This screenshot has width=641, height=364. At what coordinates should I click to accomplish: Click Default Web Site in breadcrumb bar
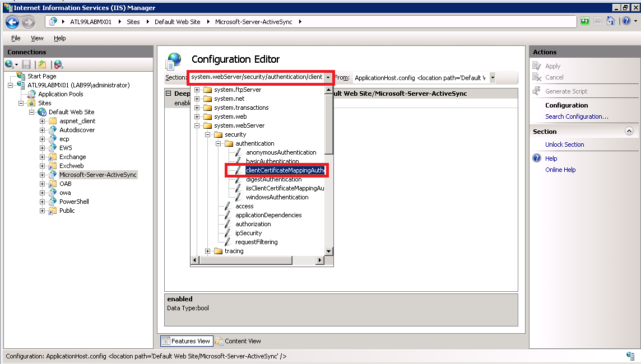178,22
